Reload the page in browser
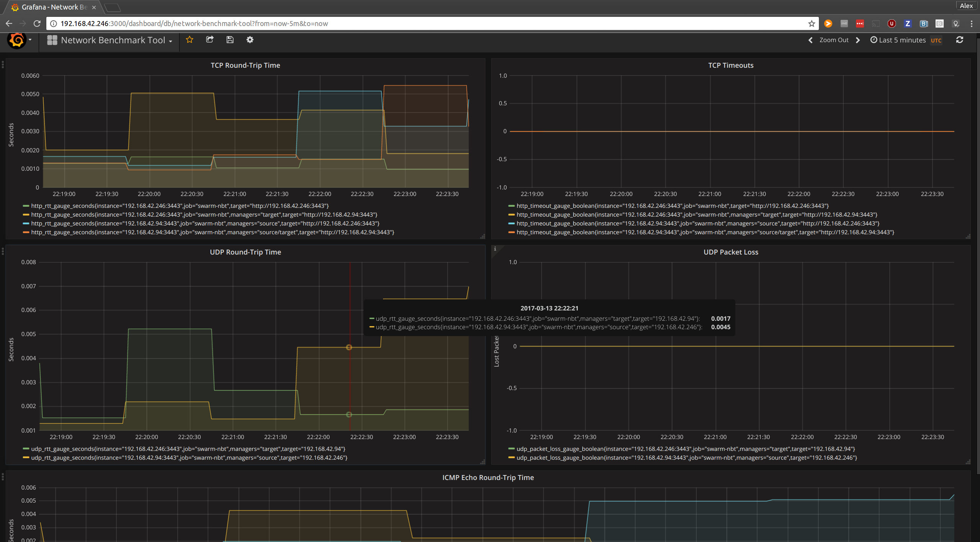The image size is (980, 542). point(37,24)
